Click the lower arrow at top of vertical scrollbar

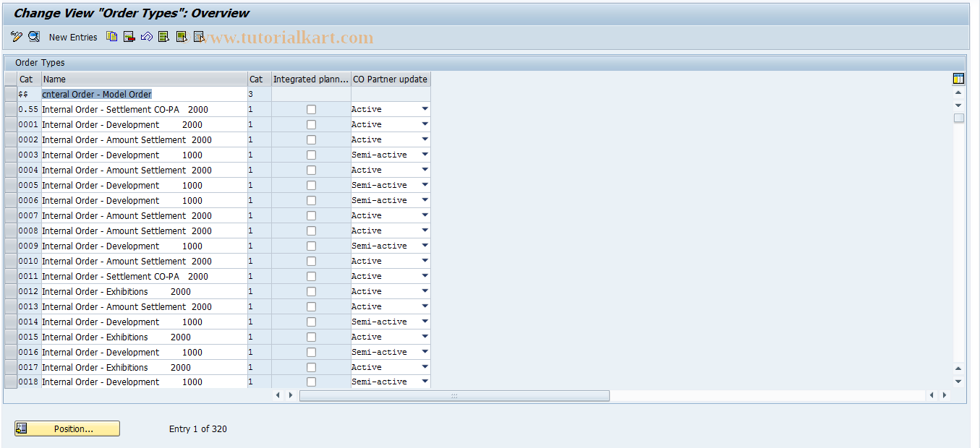958,105
